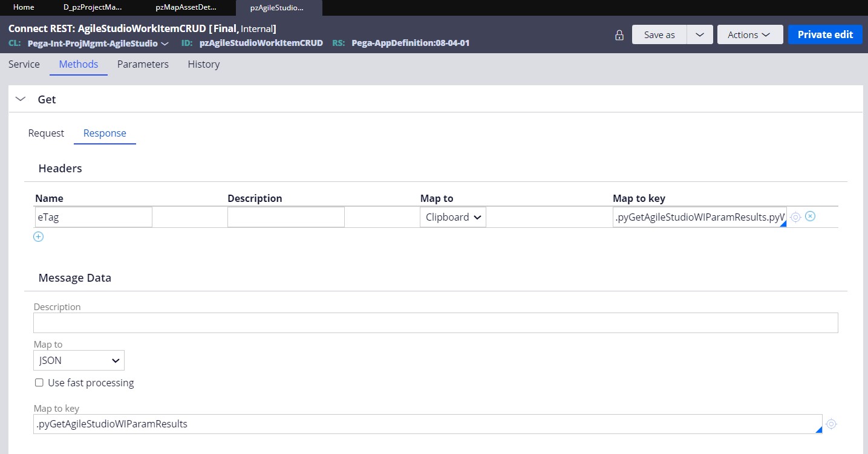This screenshot has width=868, height=454.
Task: Click the Save as button
Action: pyautogui.click(x=659, y=34)
